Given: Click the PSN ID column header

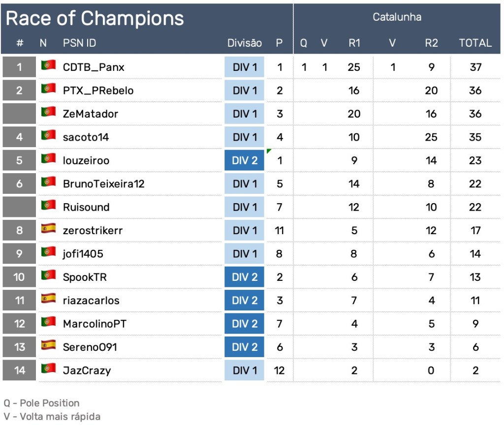Looking at the screenshot, I should [x=79, y=43].
